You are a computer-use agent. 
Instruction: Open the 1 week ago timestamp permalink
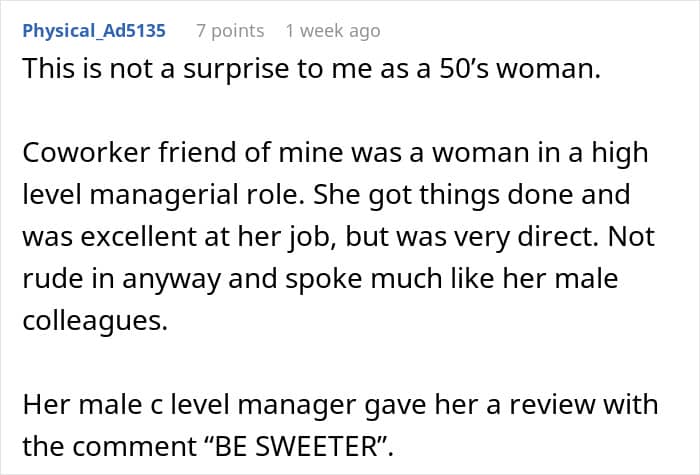click(333, 31)
